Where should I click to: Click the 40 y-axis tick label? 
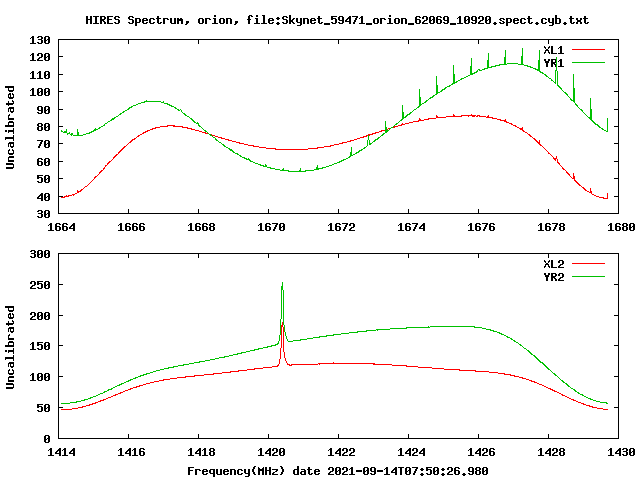[44, 197]
